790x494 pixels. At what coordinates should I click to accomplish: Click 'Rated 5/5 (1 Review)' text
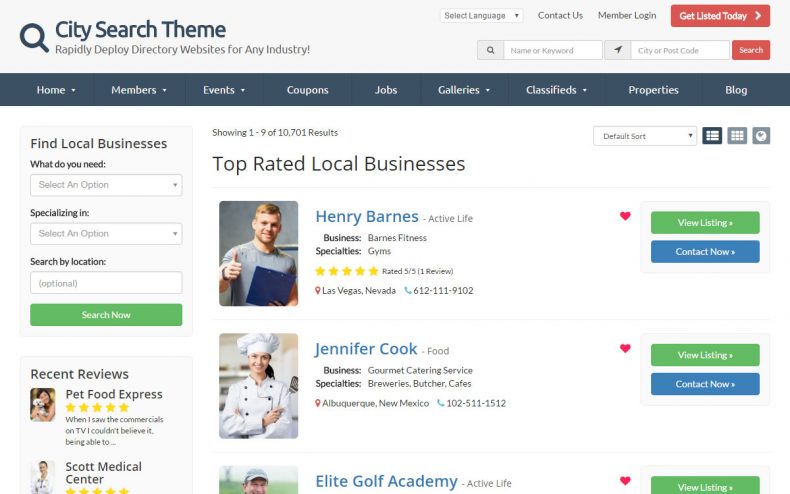pyautogui.click(x=418, y=271)
